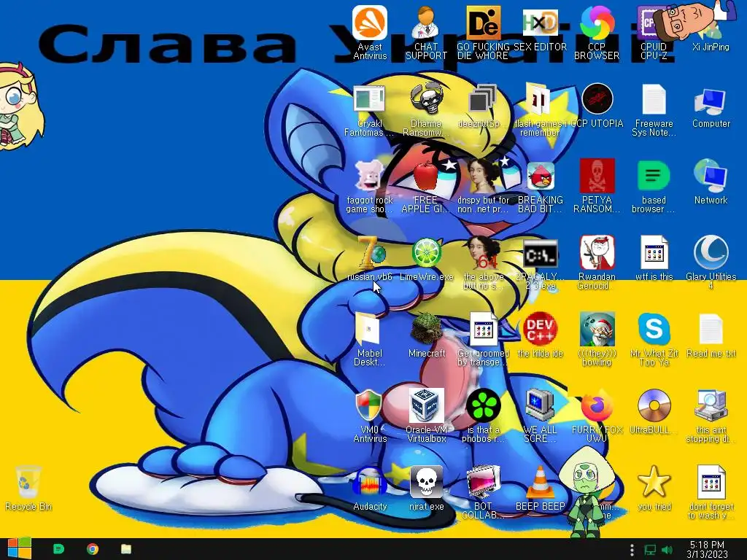This screenshot has width=747, height=560.
Task: Select the VM0 Antivirus shield icon
Action: (370, 416)
